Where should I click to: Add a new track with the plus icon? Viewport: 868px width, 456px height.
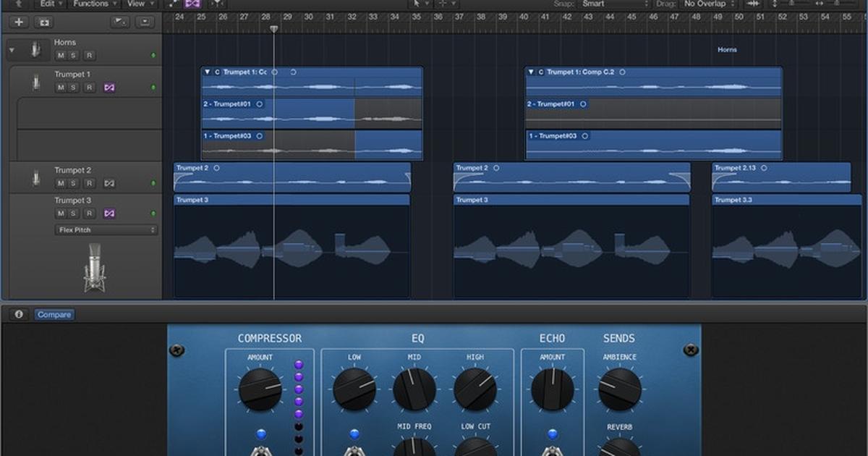[x=17, y=22]
